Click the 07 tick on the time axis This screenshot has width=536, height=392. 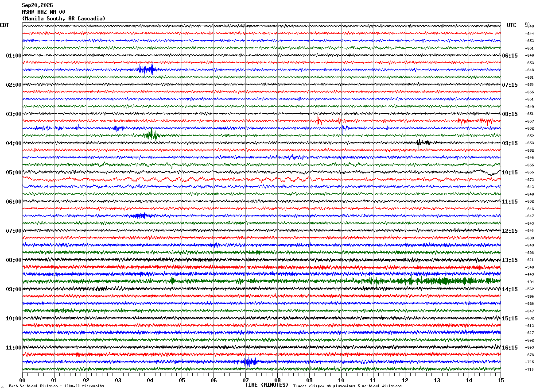(x=245, y=380)
